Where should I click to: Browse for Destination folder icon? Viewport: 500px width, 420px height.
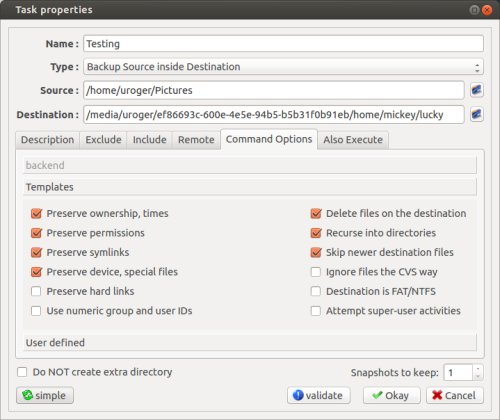pos(477,115)
